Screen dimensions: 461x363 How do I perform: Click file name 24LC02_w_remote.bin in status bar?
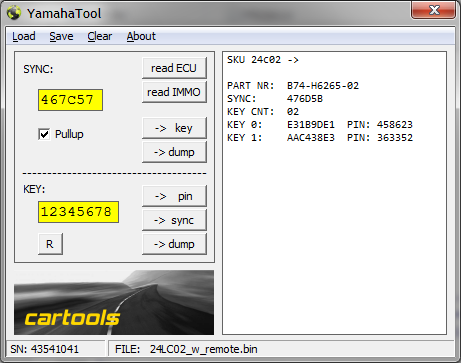[x=203, y=349]
